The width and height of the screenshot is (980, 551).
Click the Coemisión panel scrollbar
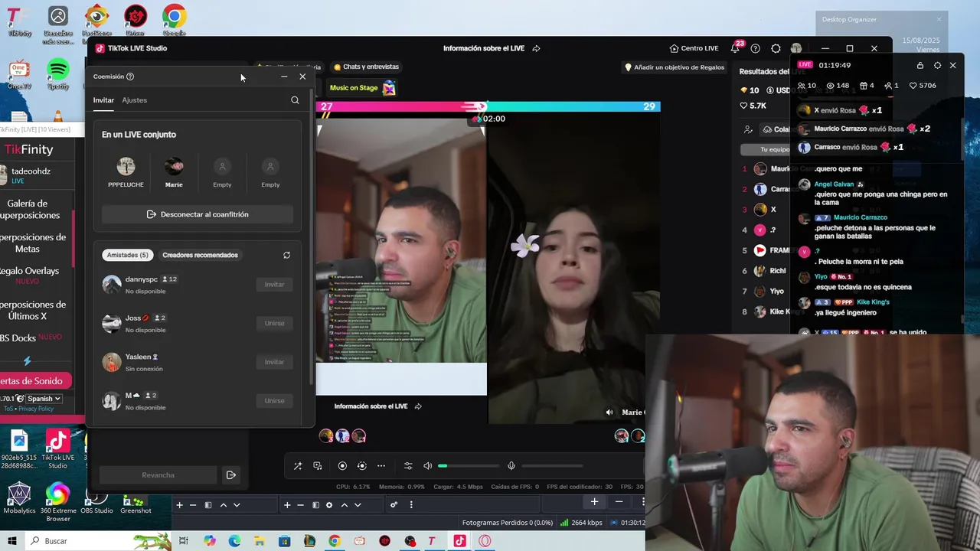[311, 237]
